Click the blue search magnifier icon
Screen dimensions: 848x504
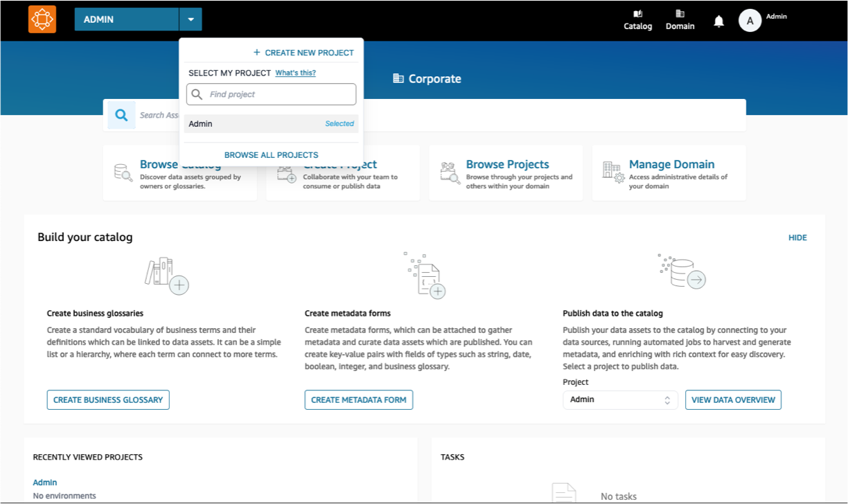click(x=121, y=116)
